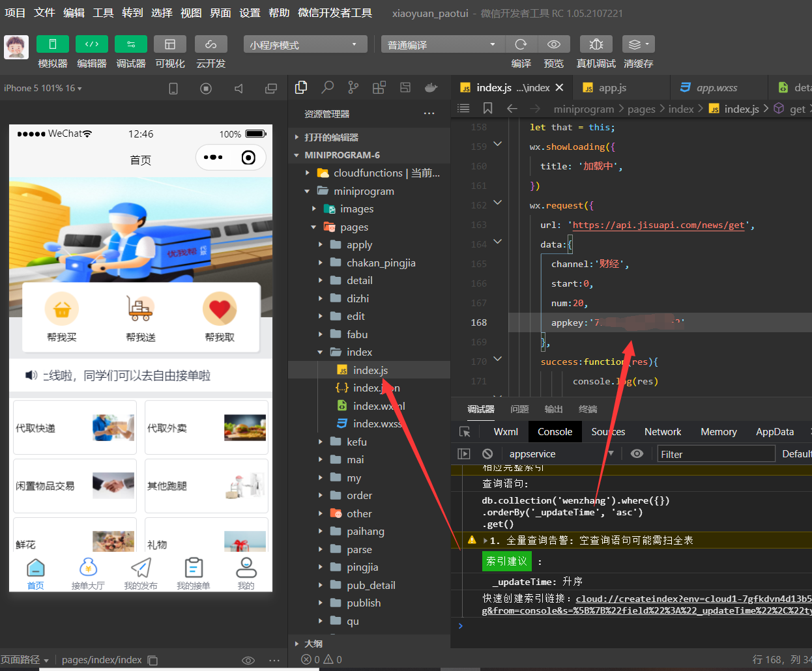Toggle the eye visibility icon next to Filter
The image size is (812, 671).
tap(637, 453)
